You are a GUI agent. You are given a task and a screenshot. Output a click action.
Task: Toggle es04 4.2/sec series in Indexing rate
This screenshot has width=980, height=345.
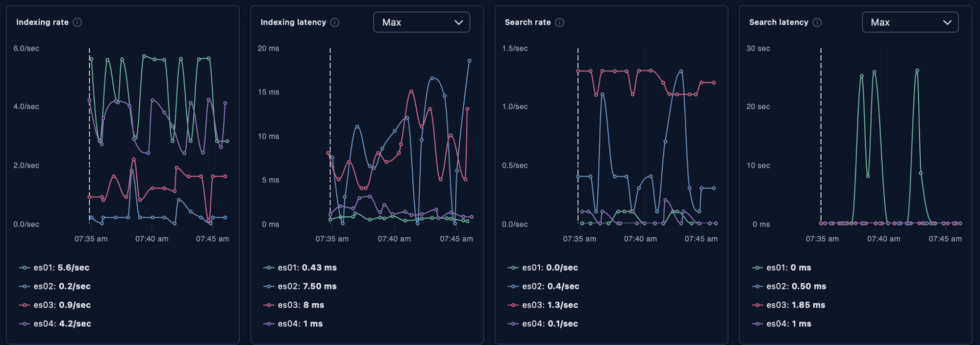[55, 323]
